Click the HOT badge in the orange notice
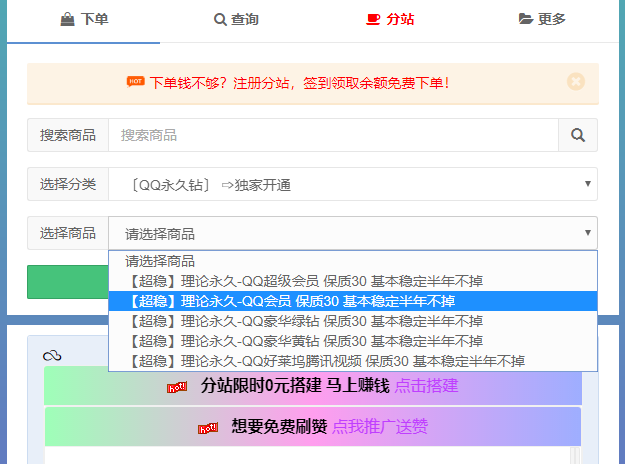The height and width of the screenshot is (464, 625). [x=136, y=81]
